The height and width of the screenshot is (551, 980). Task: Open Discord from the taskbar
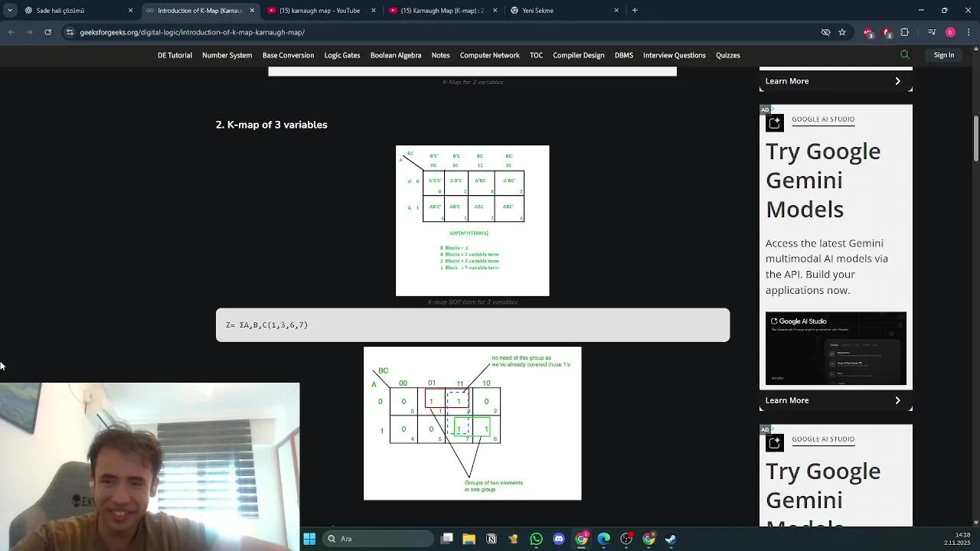pyautogui.click(x=559, y=539)
